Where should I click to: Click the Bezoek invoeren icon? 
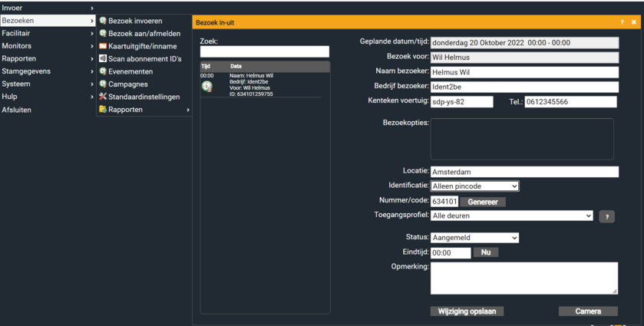tap(103, 21)
